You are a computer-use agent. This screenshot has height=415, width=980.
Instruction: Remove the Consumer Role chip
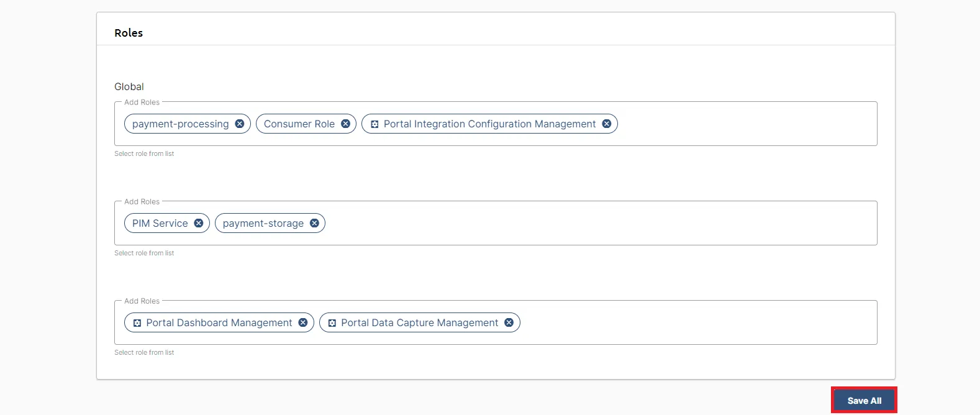[x=345, y=124]
